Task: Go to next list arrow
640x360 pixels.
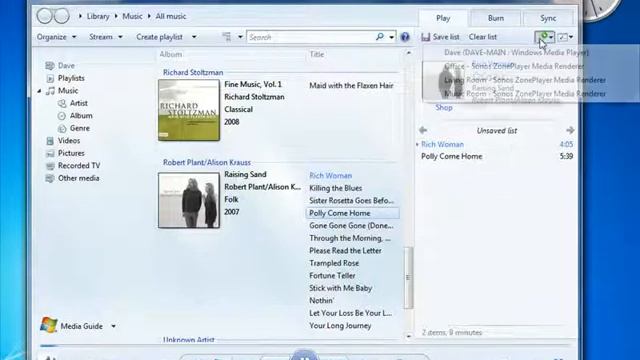Action: [570, 130]
